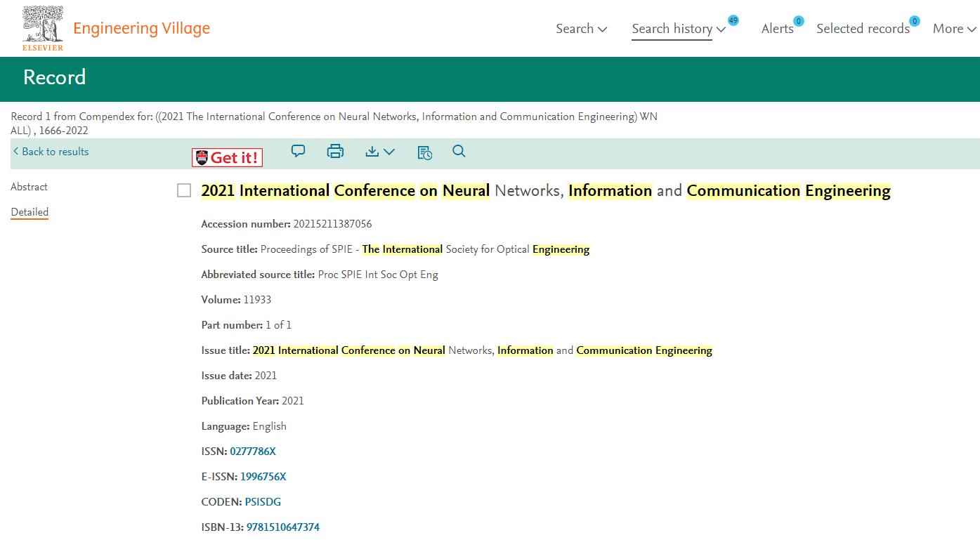Click CODEN link PSISDG
The height and width of the screenshot is (540, 980).
coord(263,502)
